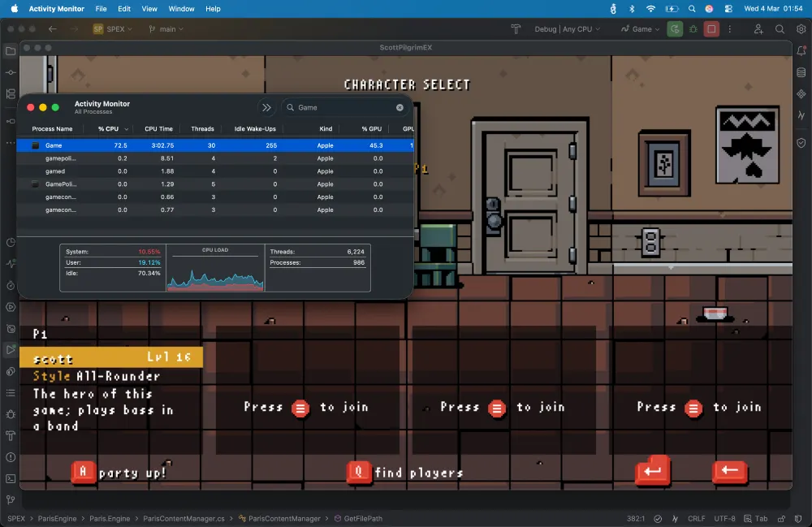Open the Window menu

click(181, 9)
